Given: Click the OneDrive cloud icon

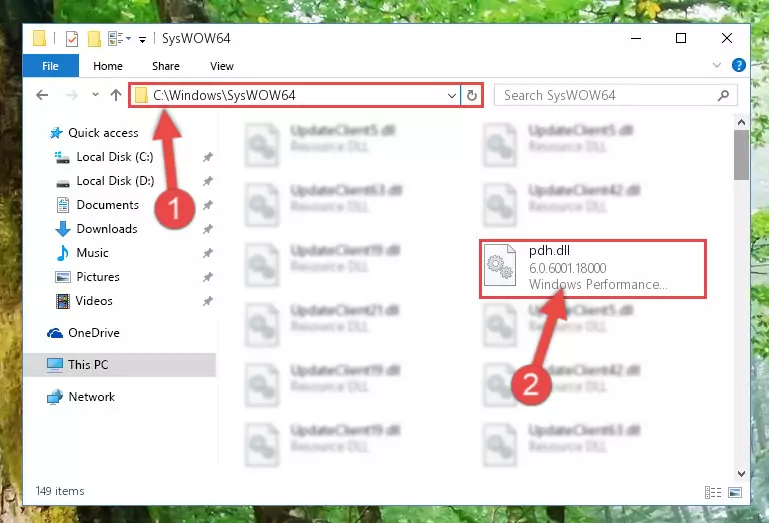Looking at the screenshot, I should tap(55, 333).
